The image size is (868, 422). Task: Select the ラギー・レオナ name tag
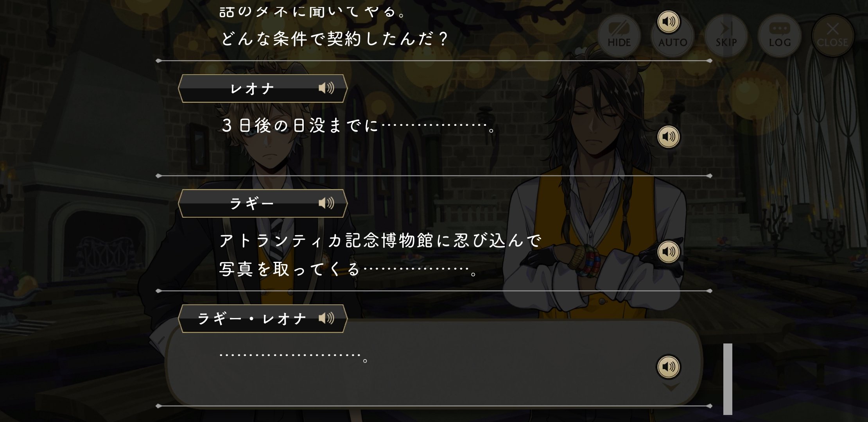[x=263, y=318]
